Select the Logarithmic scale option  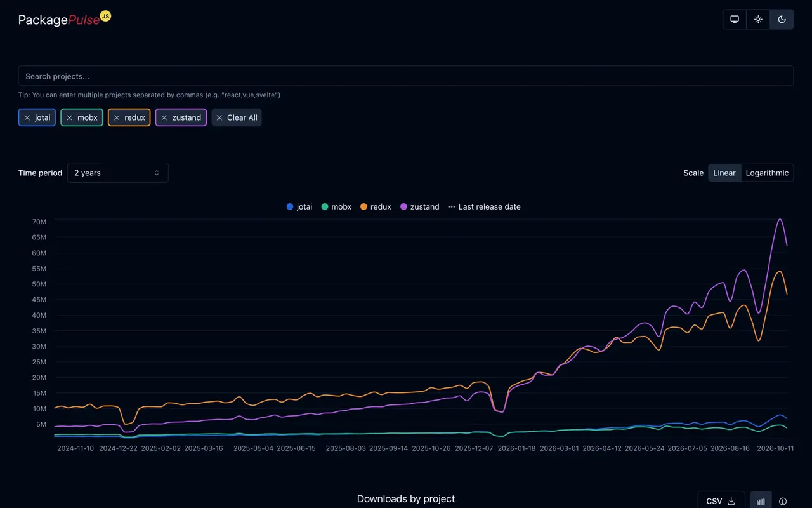pyautogui.click(x=767, y=173)
